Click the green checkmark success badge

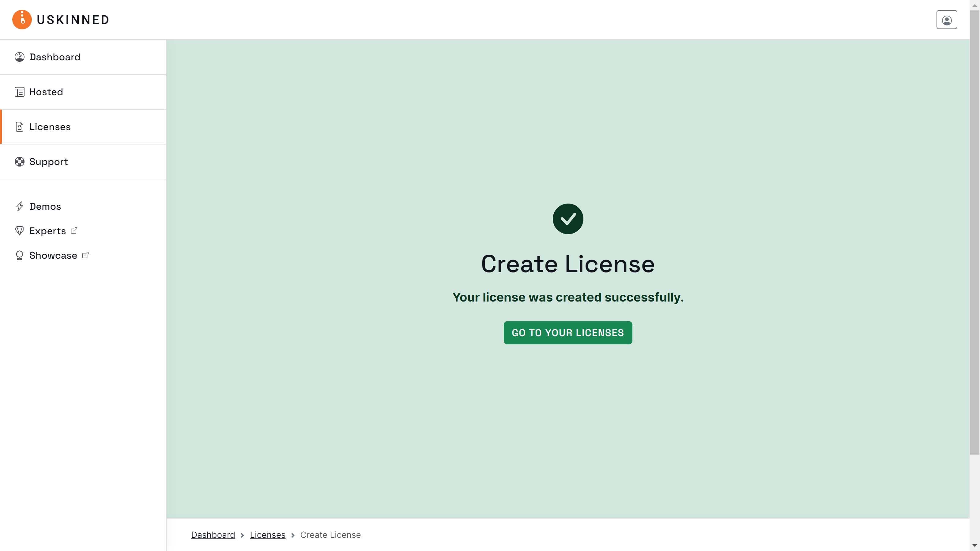[567, 219]
